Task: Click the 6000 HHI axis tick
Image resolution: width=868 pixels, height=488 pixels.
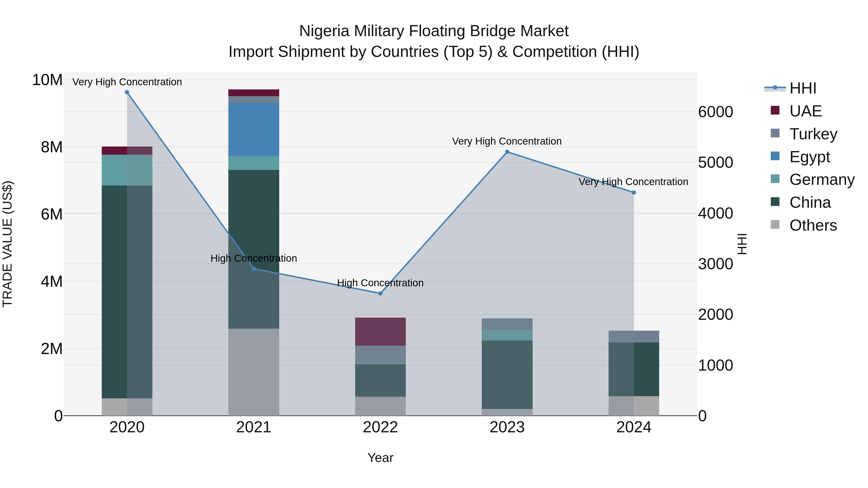Action: (x=715, y=112)
